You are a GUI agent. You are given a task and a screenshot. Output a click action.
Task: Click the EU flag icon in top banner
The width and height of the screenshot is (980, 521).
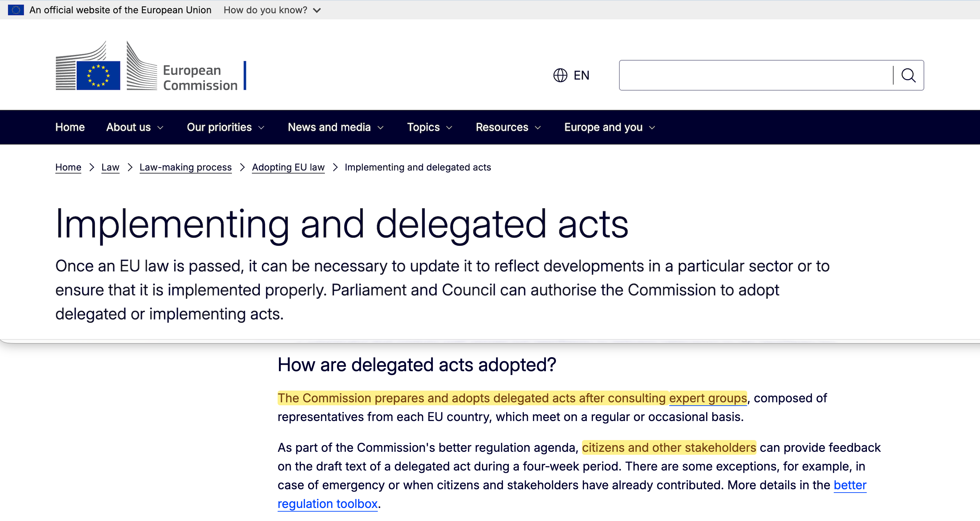pos(16,10)
